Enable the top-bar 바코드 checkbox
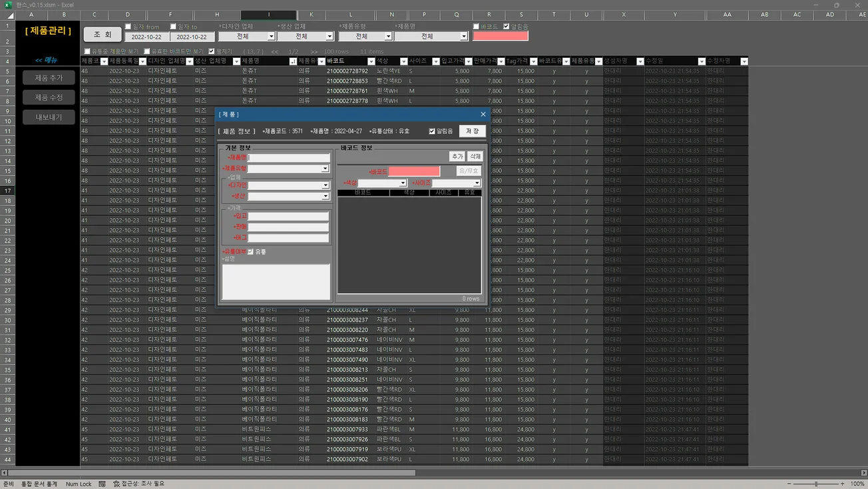The height and width of the screenshot is (489, 868). (476, 27)
